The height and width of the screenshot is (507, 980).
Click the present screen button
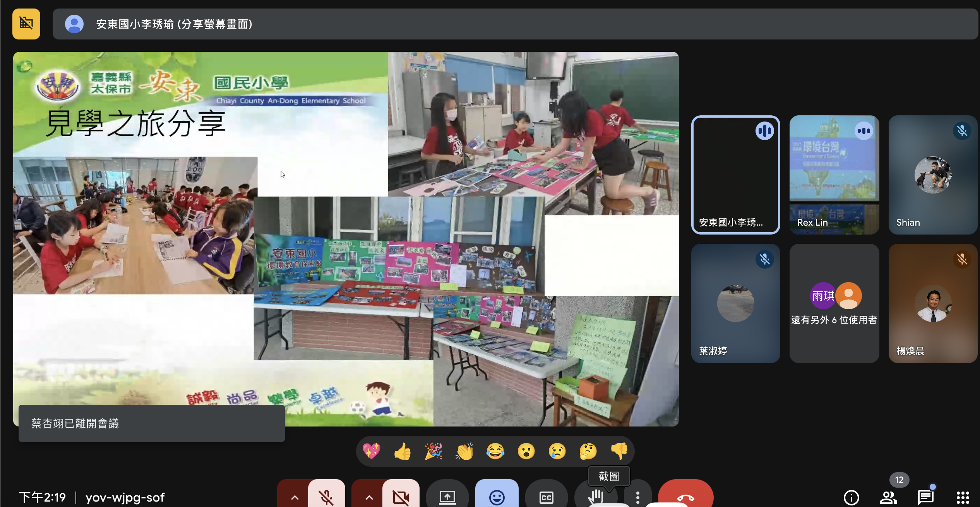click(447, 497)
